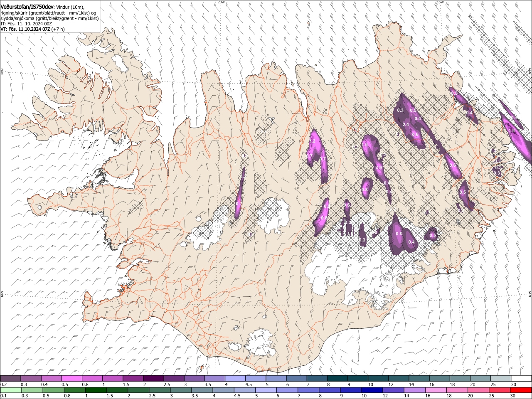
Task: Click the palest green 0.1–0.3 swatch in lower legend
Action: point(10,390)
